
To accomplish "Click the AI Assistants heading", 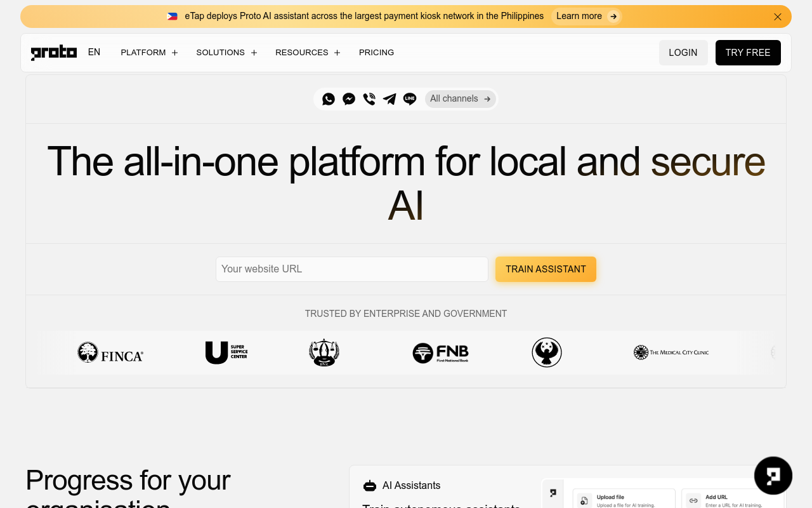I will click(x=411, y=486).
